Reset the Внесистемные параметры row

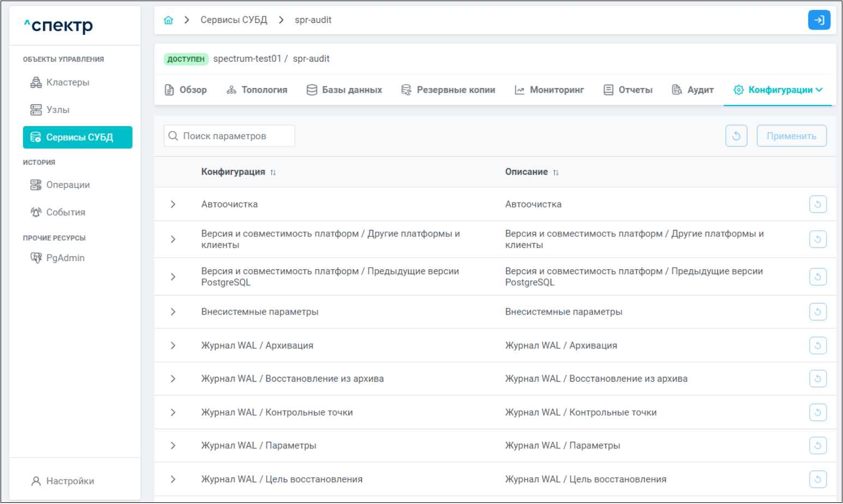point(817,312)
